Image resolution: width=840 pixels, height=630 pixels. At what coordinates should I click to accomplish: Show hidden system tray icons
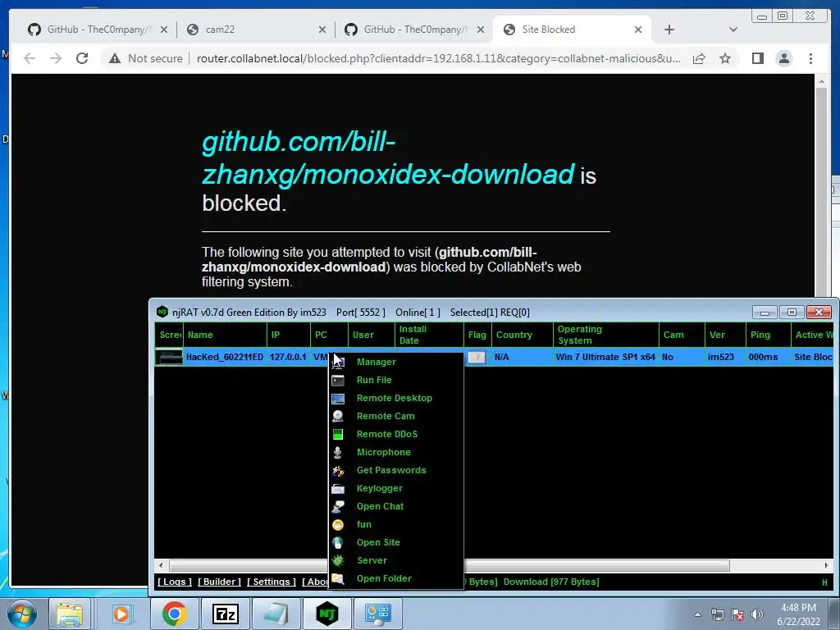coord(697,614)
